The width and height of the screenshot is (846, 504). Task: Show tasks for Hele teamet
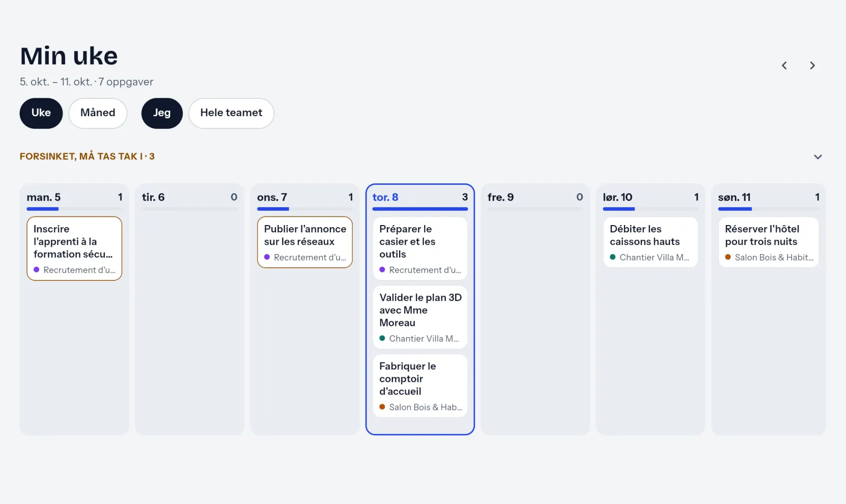[x=231, y=113]
